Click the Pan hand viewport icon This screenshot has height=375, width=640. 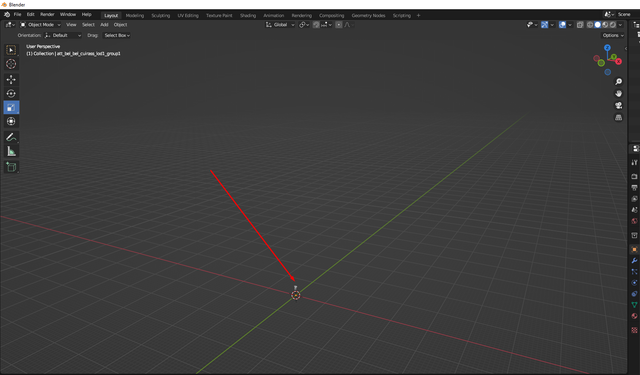619,93
